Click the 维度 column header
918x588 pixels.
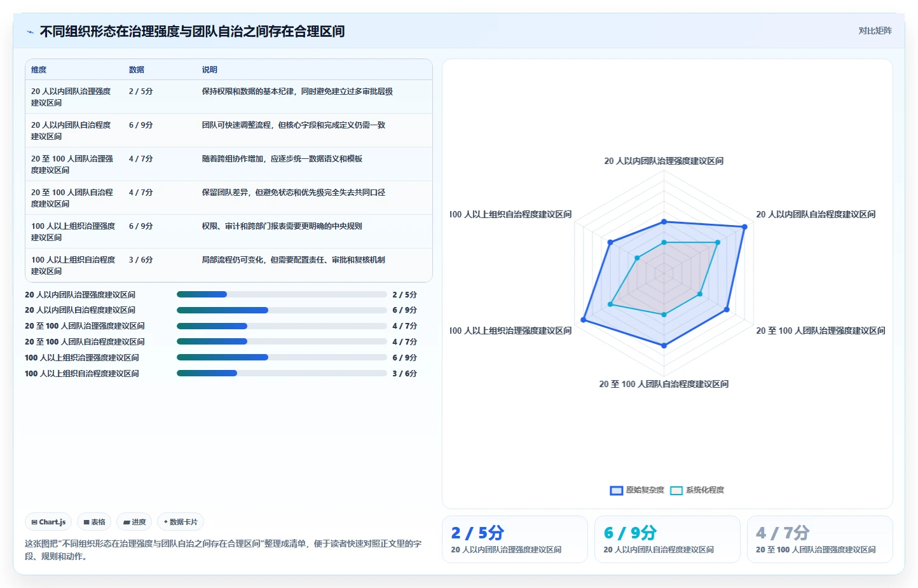tap(39, 70)
